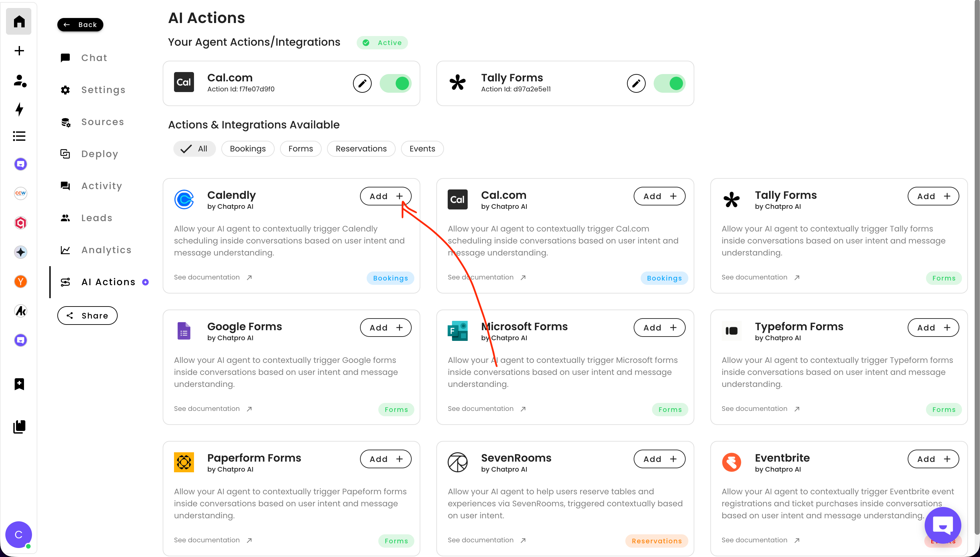Add the Calendly integration
Image resolution: width=980 pixels, height=557 pixels.
click(x=385, y=196)
